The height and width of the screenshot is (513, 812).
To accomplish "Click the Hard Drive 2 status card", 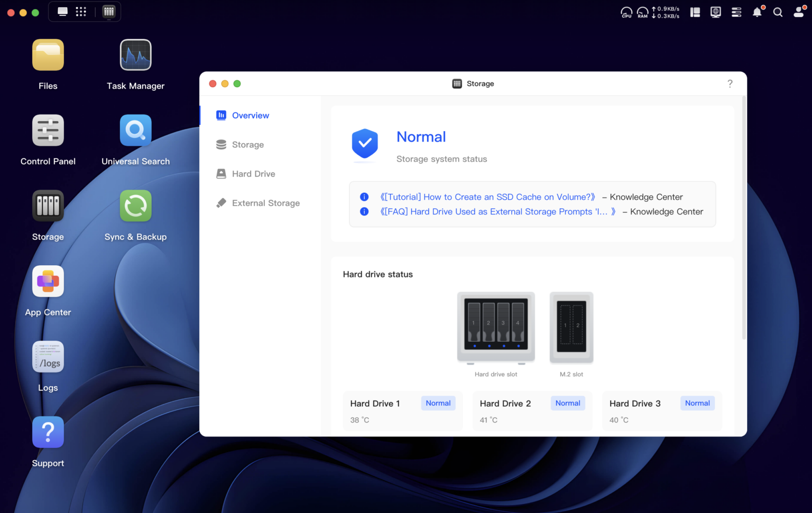I will [532, 411].
